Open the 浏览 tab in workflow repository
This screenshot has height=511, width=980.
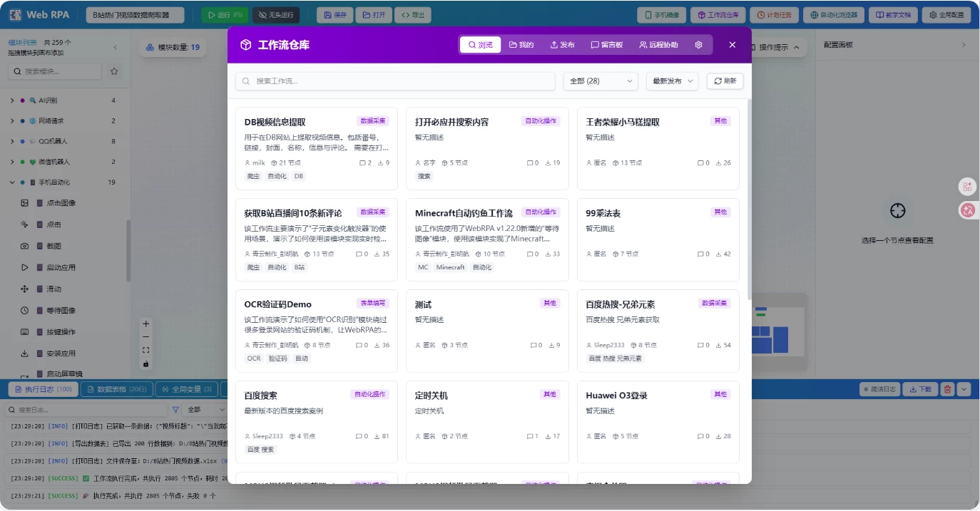[480, 45]
